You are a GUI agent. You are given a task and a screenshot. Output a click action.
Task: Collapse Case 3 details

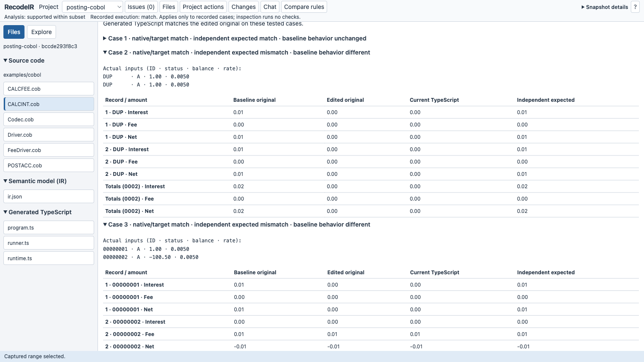(x=237, y=224)
